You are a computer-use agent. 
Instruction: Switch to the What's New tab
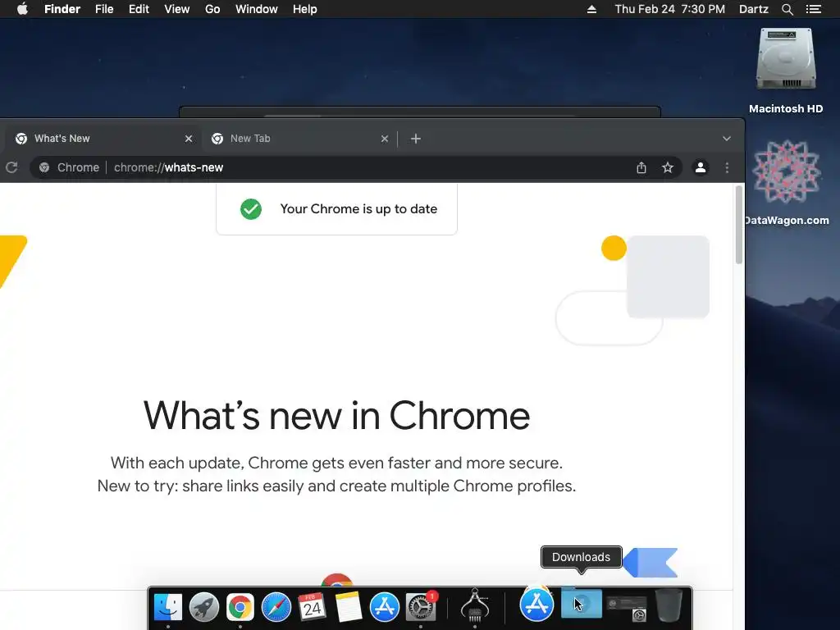click(x=102, y=139)
